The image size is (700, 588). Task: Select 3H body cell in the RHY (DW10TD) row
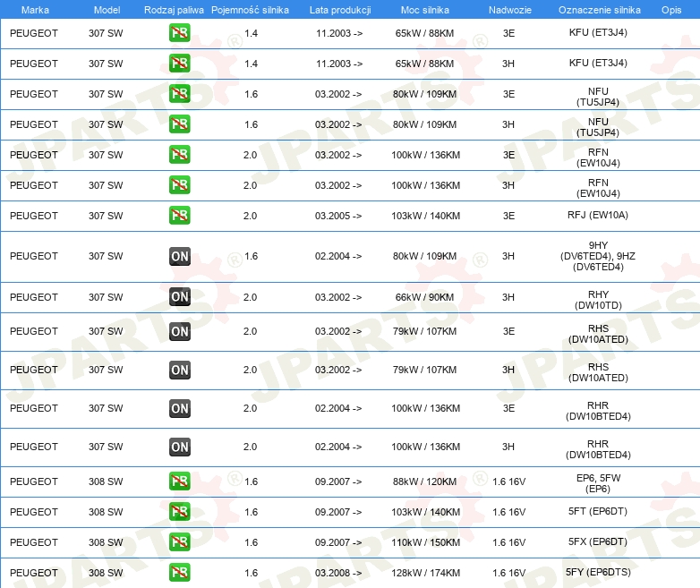tap(508, 297)
